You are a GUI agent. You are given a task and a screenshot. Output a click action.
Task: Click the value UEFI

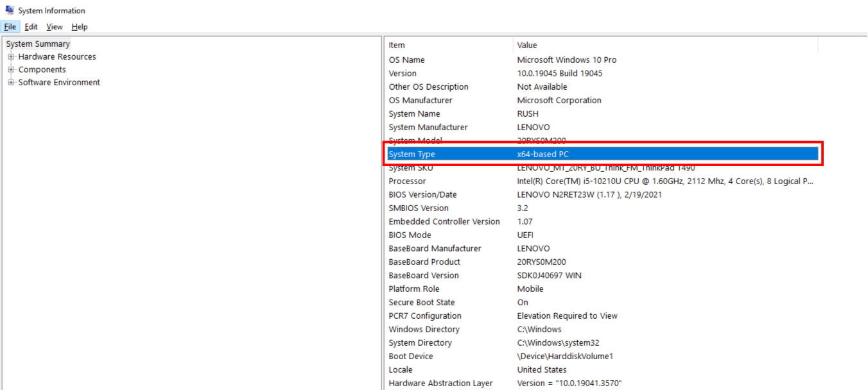[x=525, y=235]
